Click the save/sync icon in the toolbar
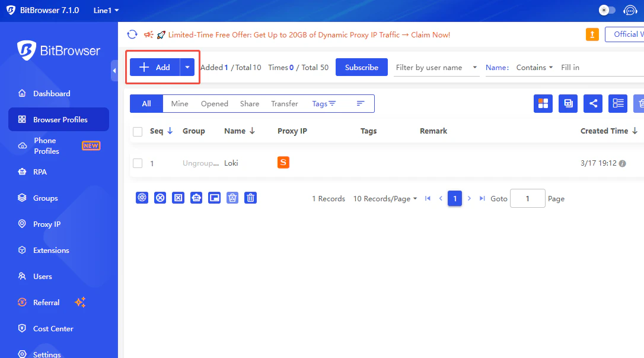Viewport: 644px width, 358px height. pos(568,103)
